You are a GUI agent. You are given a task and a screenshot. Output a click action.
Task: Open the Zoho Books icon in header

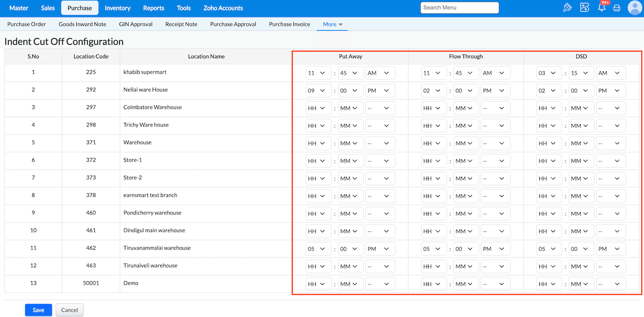pyautogui.click(x=585, y=8)
